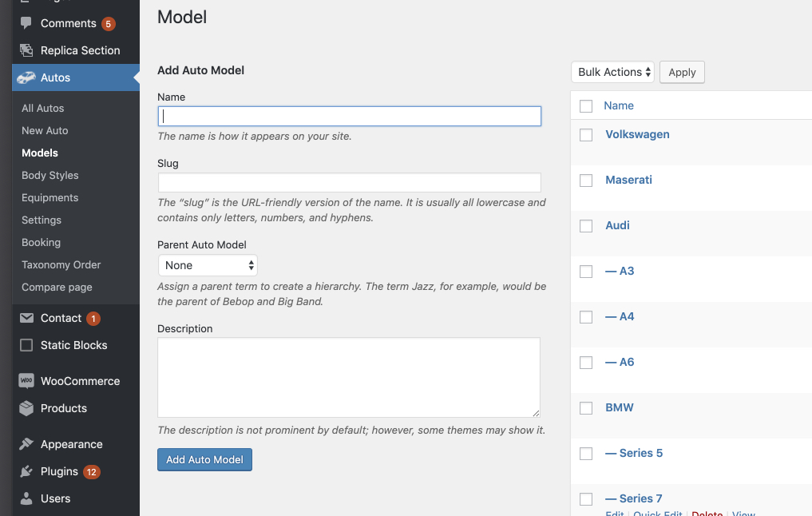Open Compare page submenu item
812x516 pixels.
coord(57,287)
